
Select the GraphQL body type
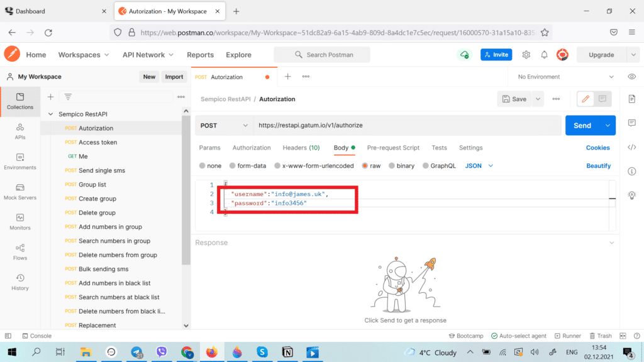(x=439, y=166)
